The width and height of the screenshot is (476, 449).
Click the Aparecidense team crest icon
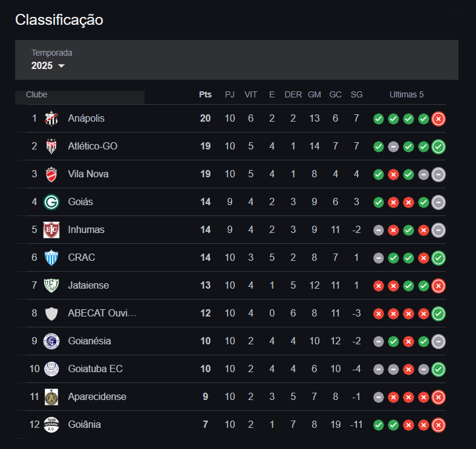click(x=51, y=397)
